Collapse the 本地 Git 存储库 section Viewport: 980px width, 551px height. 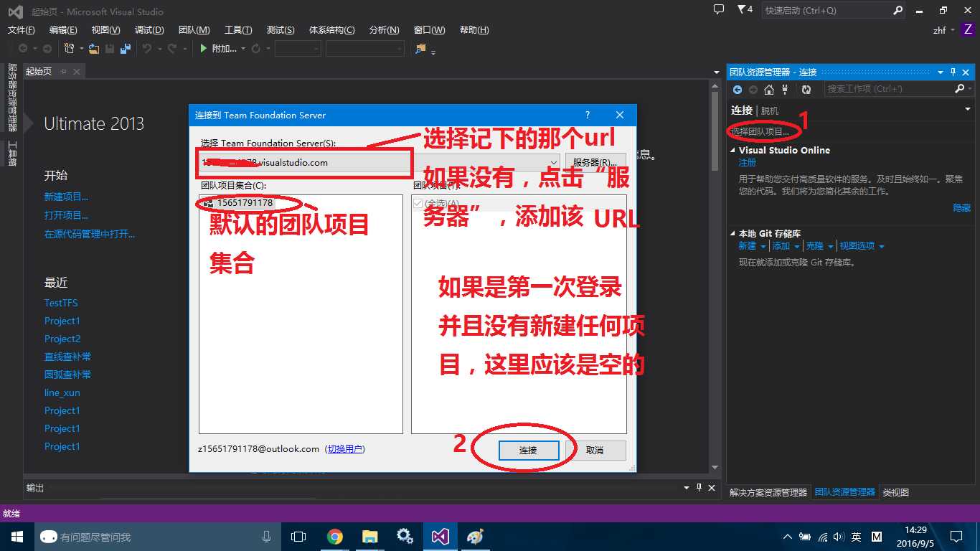point(732,234)
